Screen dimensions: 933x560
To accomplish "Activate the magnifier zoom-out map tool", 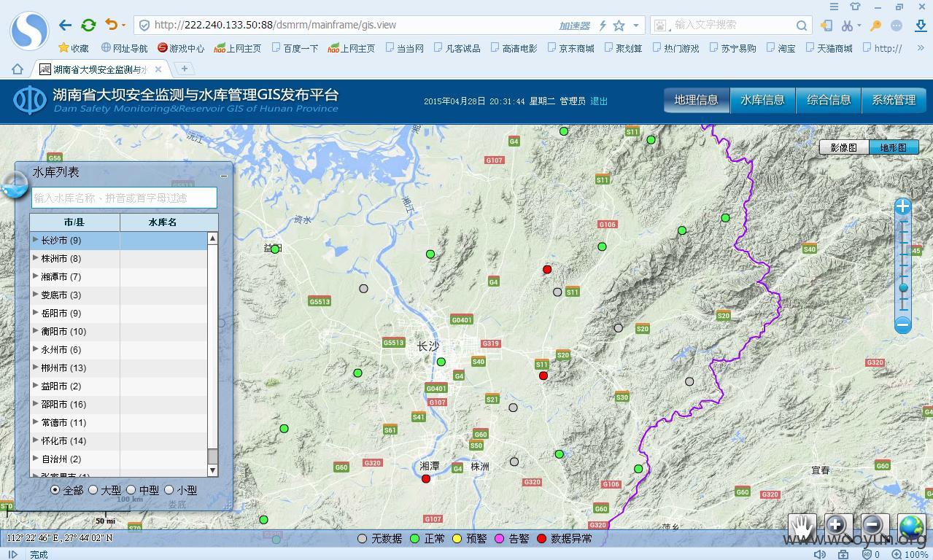I will tap(875, 526).
